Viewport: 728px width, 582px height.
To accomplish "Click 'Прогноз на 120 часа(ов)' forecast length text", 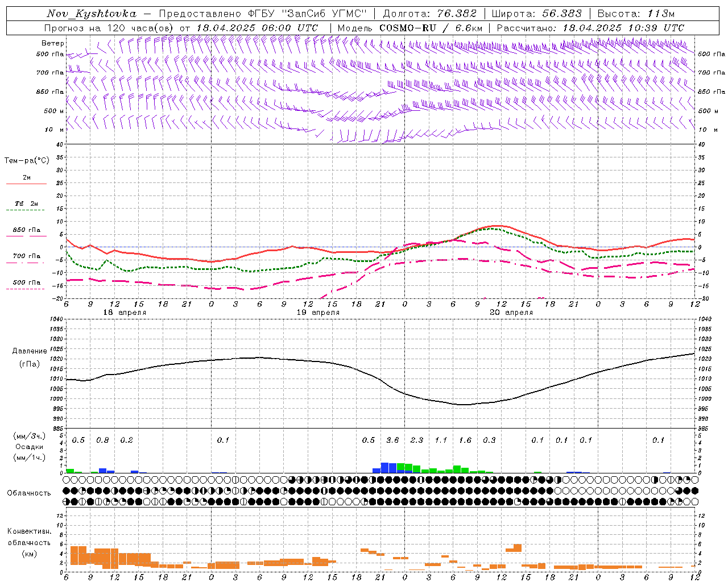I will coord(109,28).
